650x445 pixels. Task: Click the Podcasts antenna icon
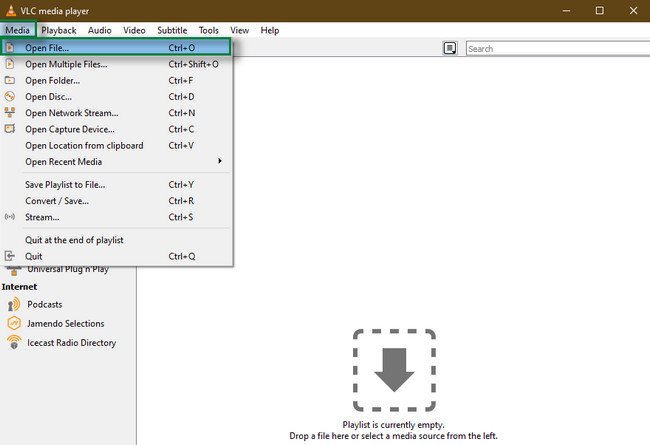(14, 304)
